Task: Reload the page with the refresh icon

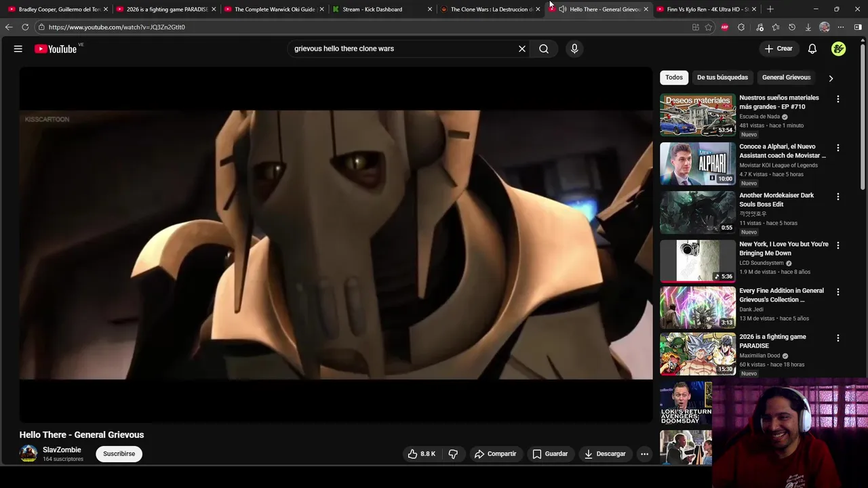Action: pos(25,27)
